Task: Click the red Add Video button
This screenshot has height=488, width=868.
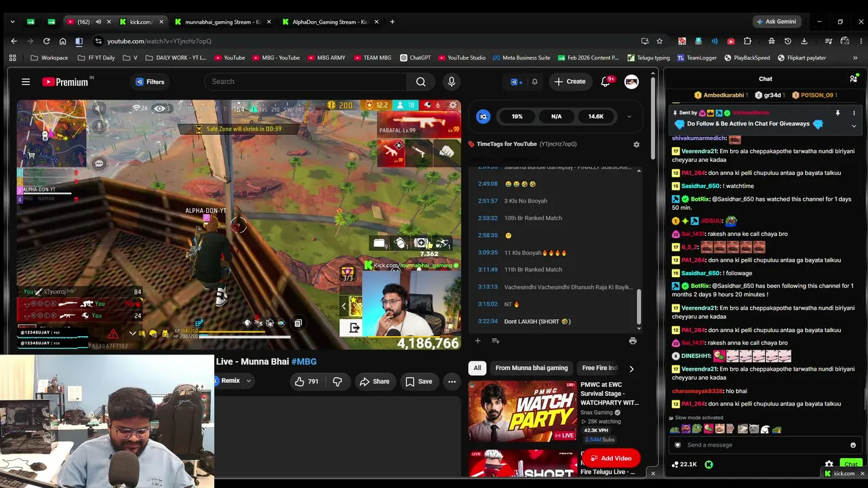Action: pyautogui.click(x=610, y=458)
